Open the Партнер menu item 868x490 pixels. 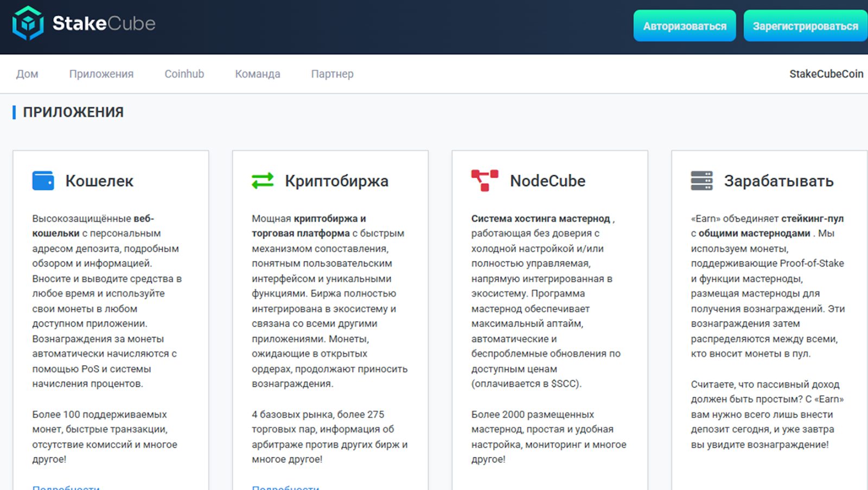[x=332, y=74]
